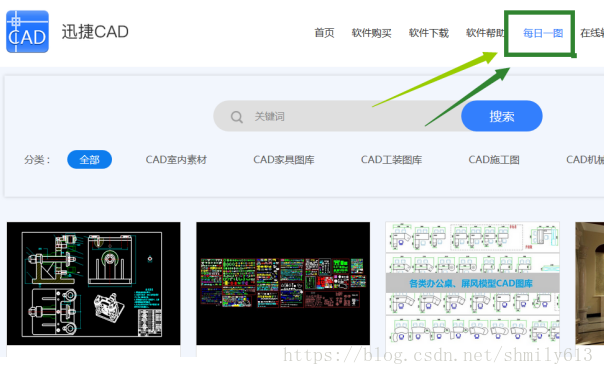
Task: Click the magnifier icon in search box
Action: tap(237, 117)
